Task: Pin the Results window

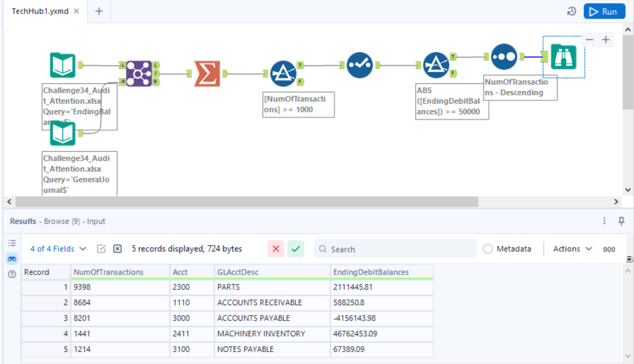Action: 621,221
